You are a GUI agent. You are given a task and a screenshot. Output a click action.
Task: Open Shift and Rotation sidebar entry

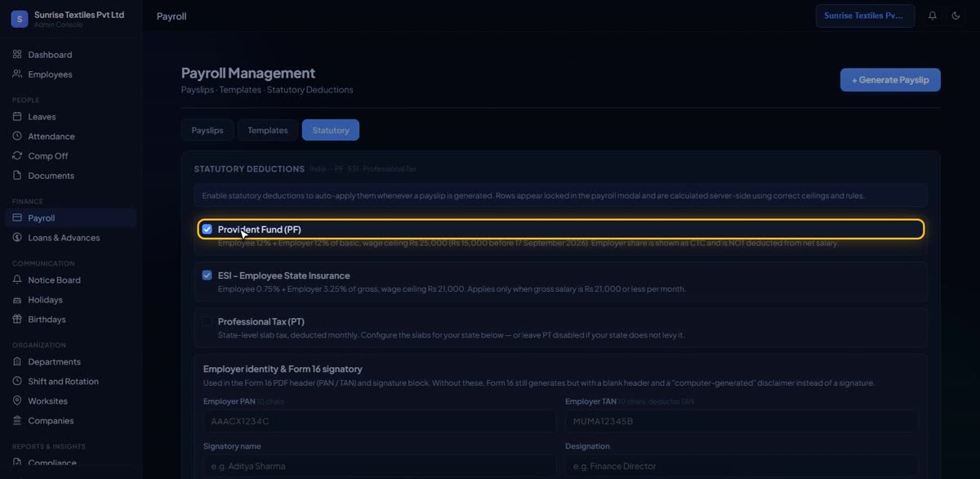tap(70, 382)
